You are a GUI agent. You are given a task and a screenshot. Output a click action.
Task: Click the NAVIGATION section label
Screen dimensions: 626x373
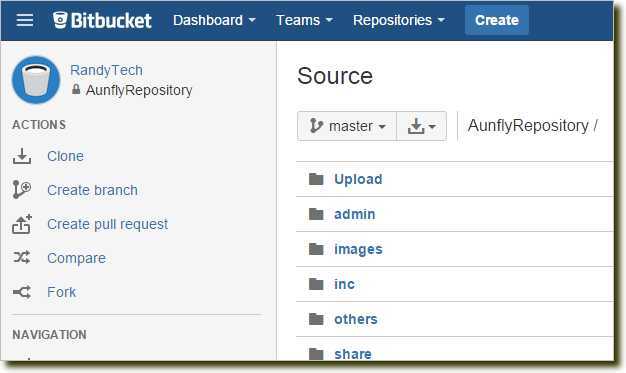pyautogui.click(x=49, y=335)
